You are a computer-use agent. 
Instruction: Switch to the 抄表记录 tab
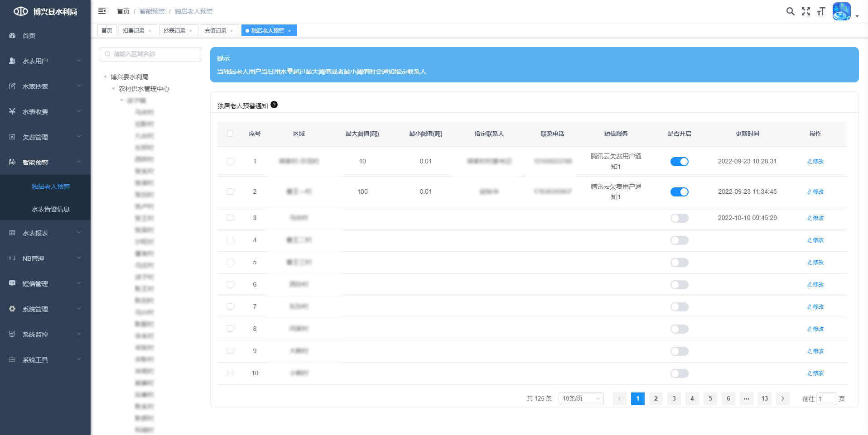pyautogui.click(x=174, y=30)
